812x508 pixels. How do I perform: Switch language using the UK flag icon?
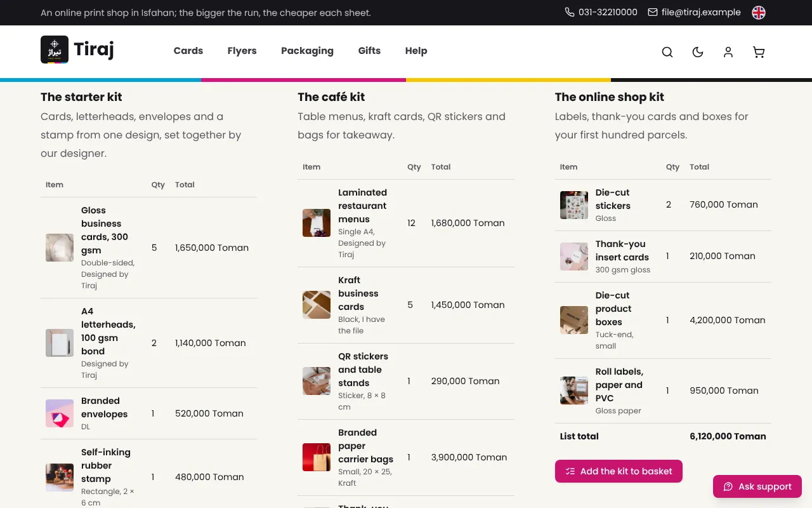pos(759,13)
